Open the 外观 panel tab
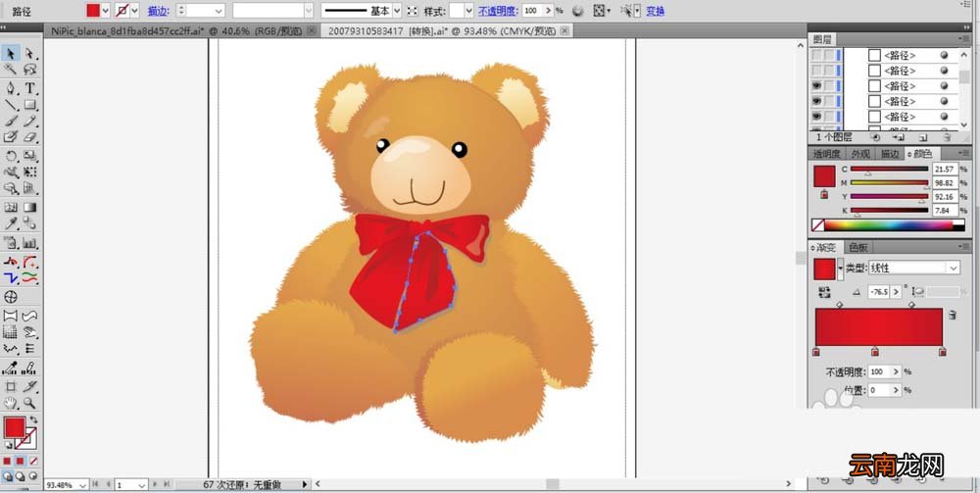Screen dimensions: 980x493 (860, 153)
